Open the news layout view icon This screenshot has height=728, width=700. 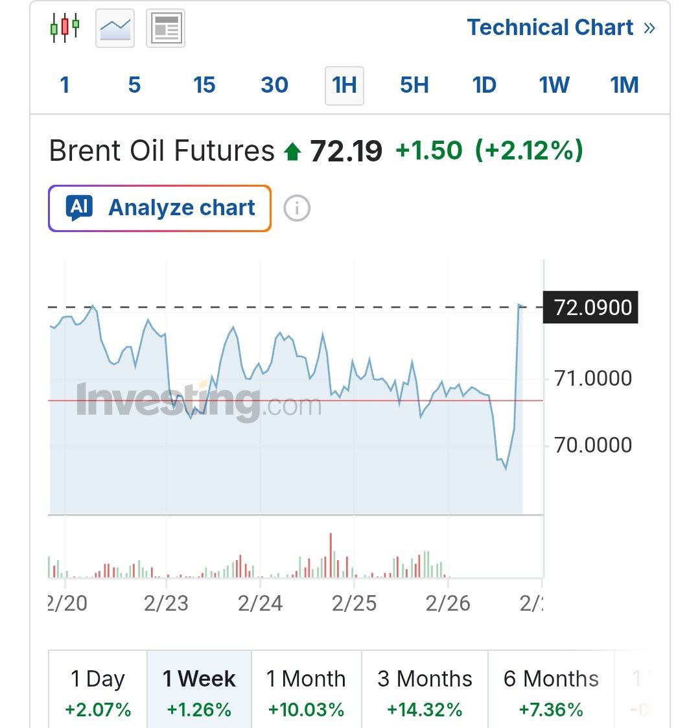pyautogui.click(x=165, y=29)
